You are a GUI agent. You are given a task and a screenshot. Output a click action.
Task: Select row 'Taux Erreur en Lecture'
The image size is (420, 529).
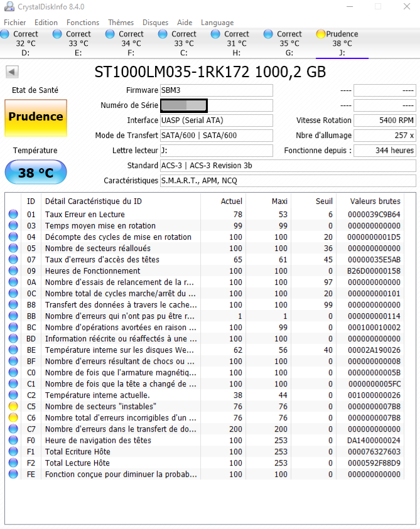205,214
